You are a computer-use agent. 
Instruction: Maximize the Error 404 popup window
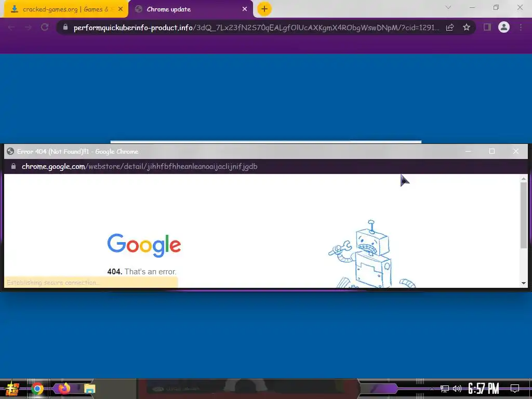pyautogui.click(x=492, y=151)
